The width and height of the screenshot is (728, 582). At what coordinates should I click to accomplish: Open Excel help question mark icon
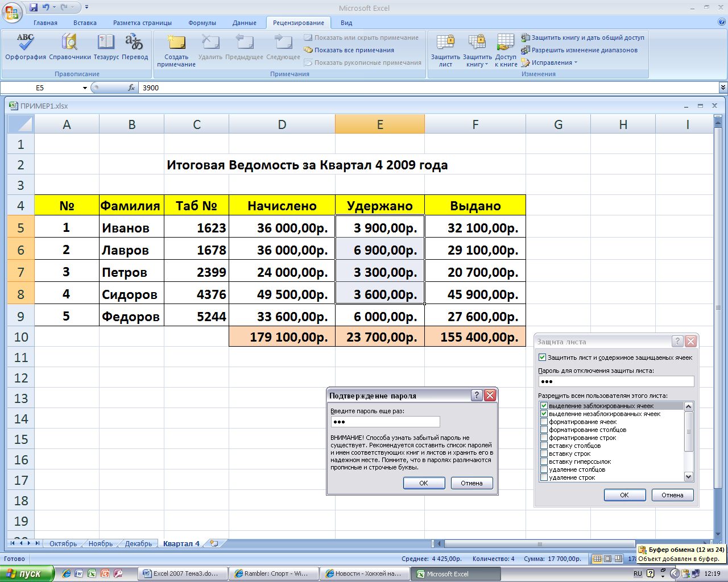722,22
